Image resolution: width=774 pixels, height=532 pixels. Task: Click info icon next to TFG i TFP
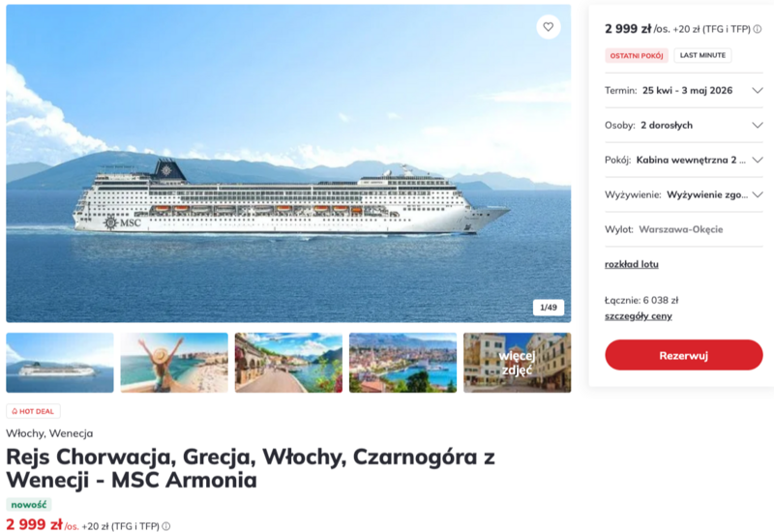coord(758,29)
